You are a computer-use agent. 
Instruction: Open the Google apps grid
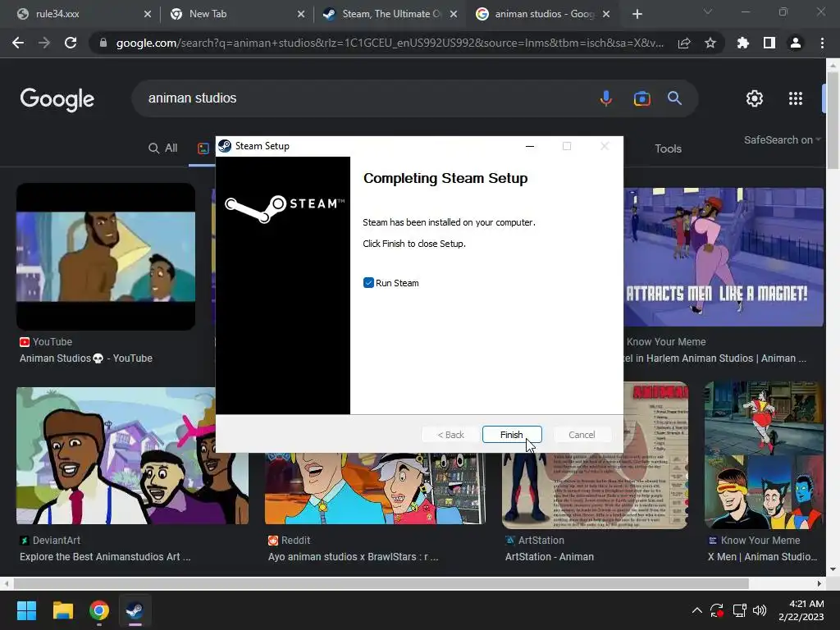[796, 98]
